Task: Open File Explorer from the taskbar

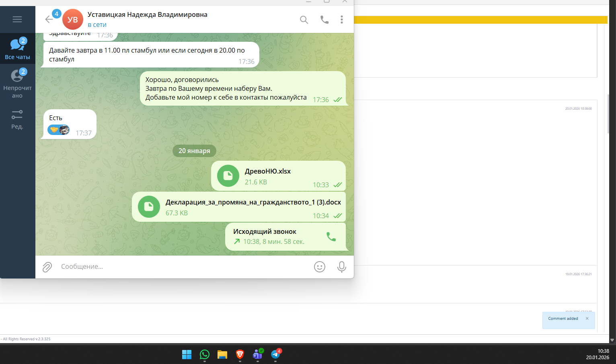Action: click(x=222, y=354)
